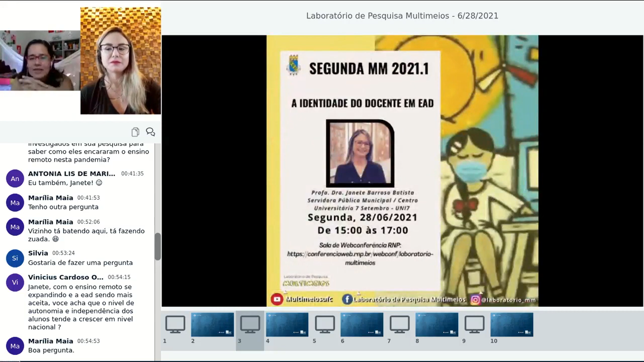Viewport: 644px width, 362px height.
Task: Jump to screen share thumbnail 9
Action: point(474,325)
